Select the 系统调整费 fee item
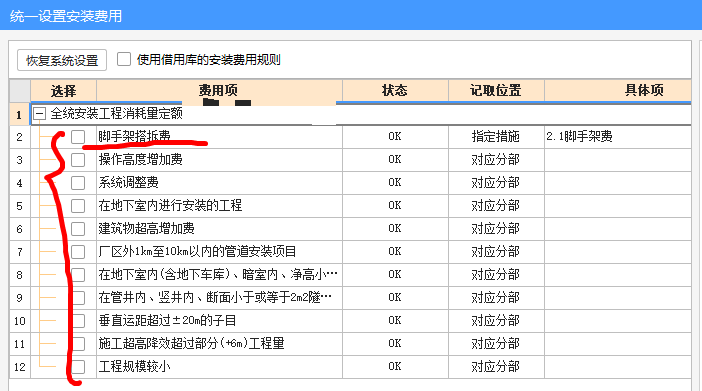The height and width of the screenshot is (391, 702). click(x=128, y=182)
